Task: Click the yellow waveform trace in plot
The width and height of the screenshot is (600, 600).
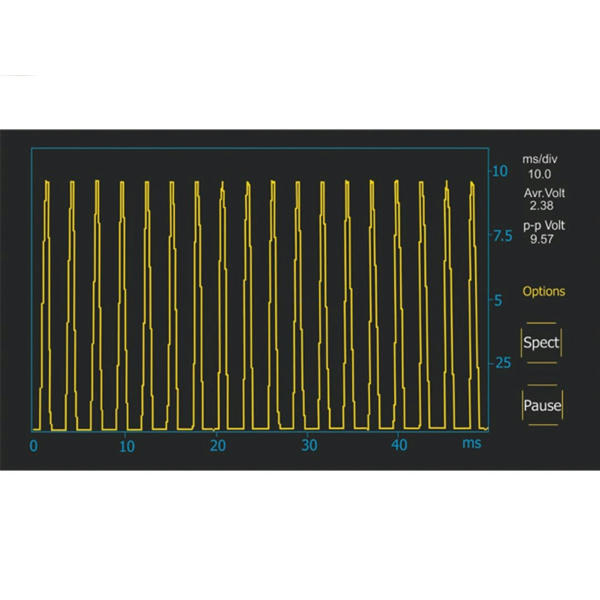Action: tap(97, 300)
